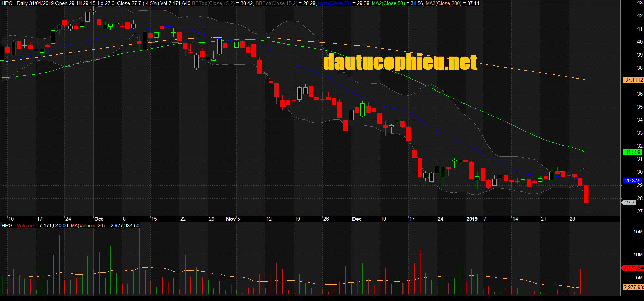The width and height of the screenshot is (644, 301).
Task: Click the orange volume MA value tag
Action: (x=633, y=287)
